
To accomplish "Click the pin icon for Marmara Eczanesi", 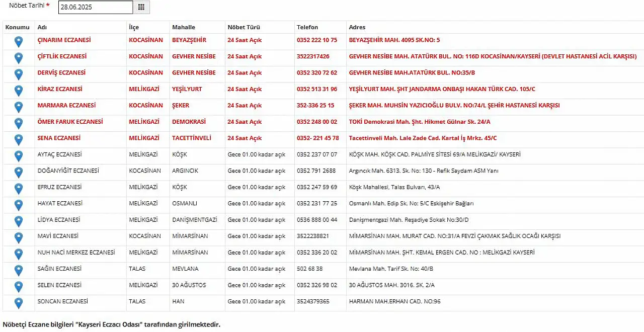I will [19, 107].
